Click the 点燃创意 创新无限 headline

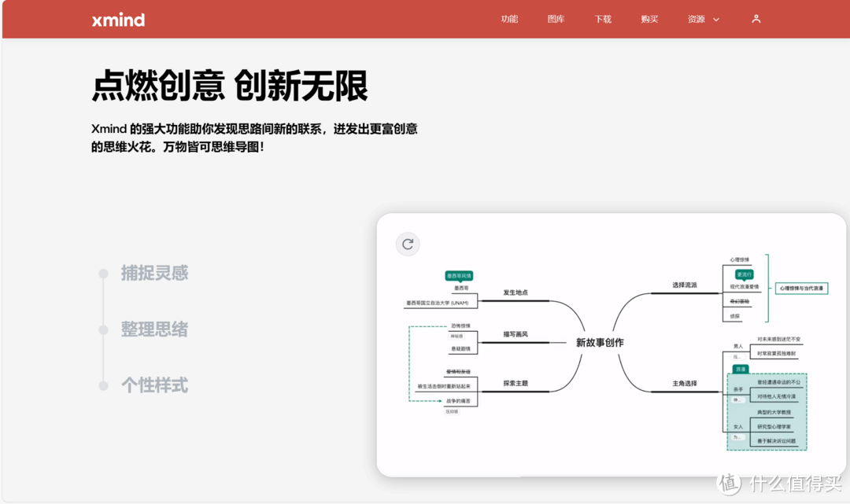point(230,86)
